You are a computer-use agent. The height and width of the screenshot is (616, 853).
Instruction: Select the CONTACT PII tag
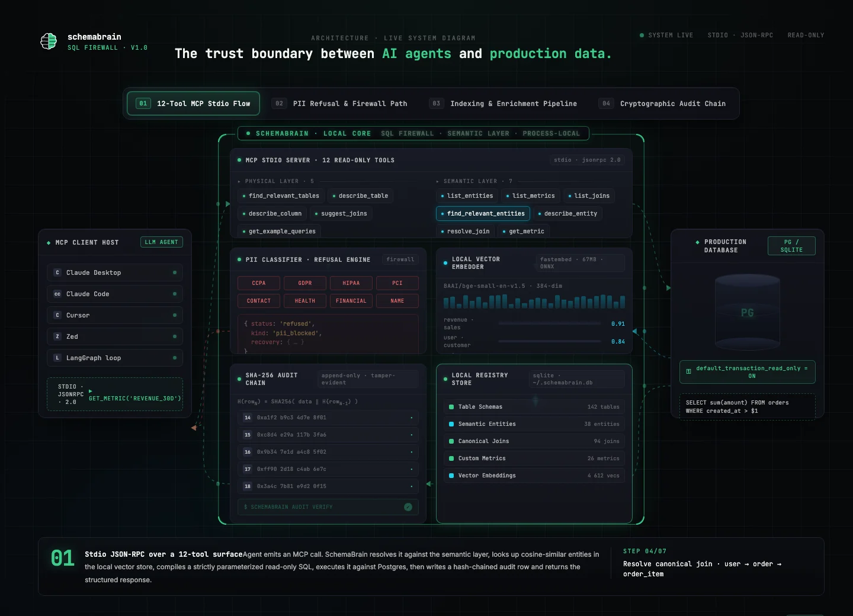tap(259, 301)
